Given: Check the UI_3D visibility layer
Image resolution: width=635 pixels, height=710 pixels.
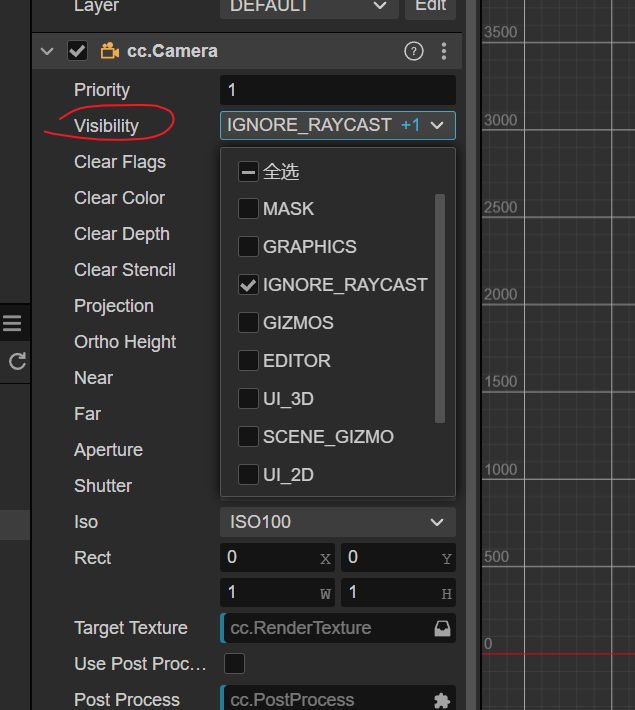Looking at the screenshot, I should point(248,399).
